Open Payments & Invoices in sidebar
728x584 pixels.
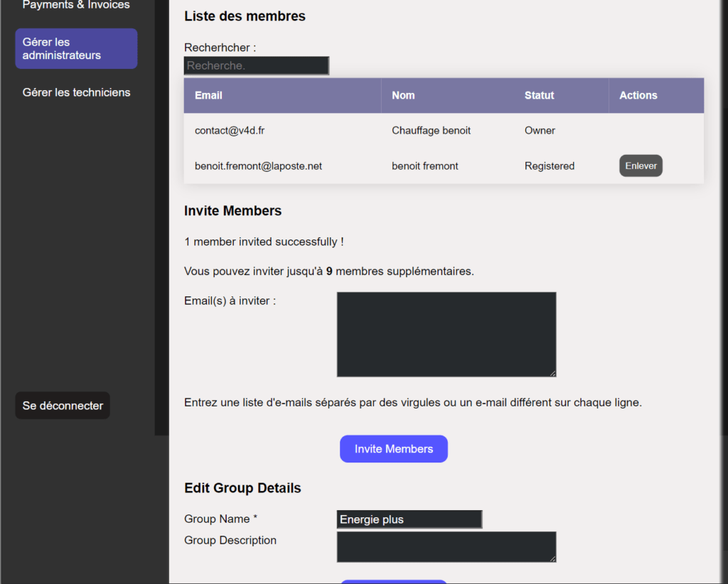(76, 6)
